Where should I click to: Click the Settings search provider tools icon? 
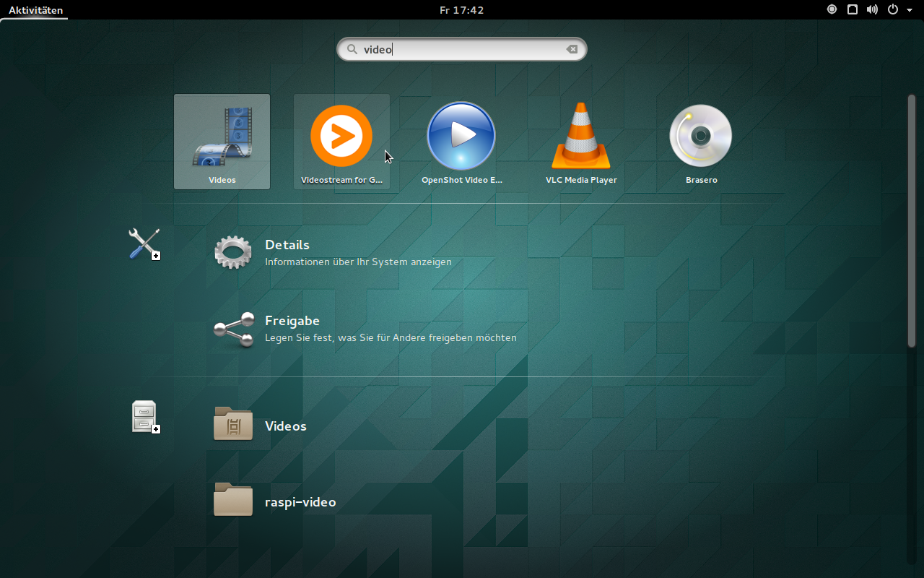(144, 243)
